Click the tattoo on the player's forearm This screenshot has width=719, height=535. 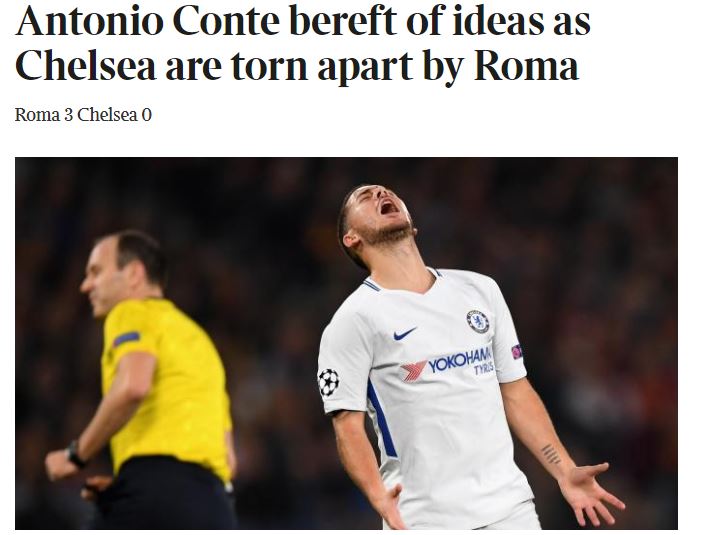[x=550, y=454]
